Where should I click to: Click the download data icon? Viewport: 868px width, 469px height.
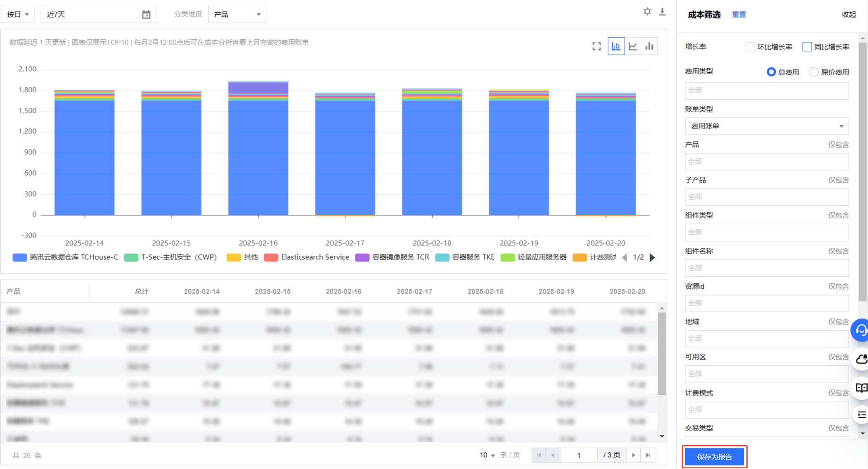[662, 12]
